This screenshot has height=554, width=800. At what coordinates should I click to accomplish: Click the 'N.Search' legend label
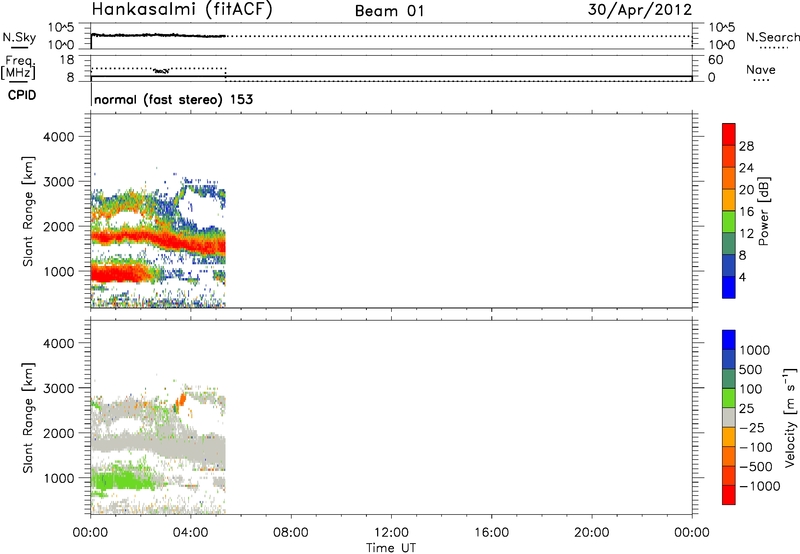tap(772, 37)
